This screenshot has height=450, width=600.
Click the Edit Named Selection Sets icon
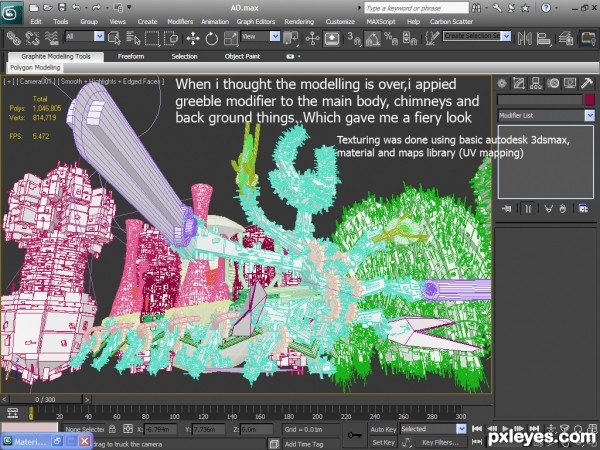[432, 38]
